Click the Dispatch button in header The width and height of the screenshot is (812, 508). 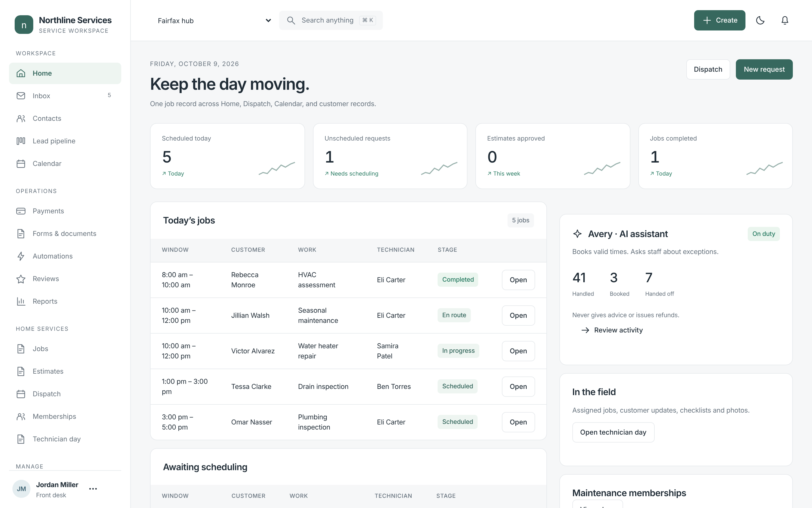point(708,69)
